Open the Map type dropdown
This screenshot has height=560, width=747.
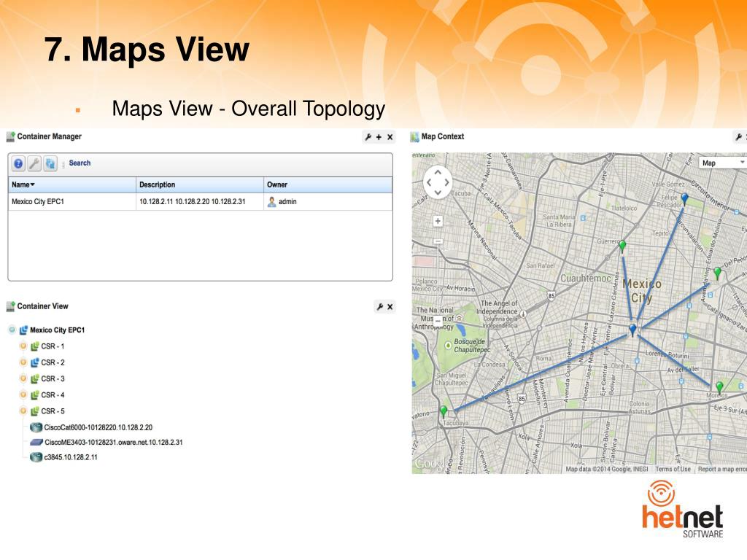(723, 163)
